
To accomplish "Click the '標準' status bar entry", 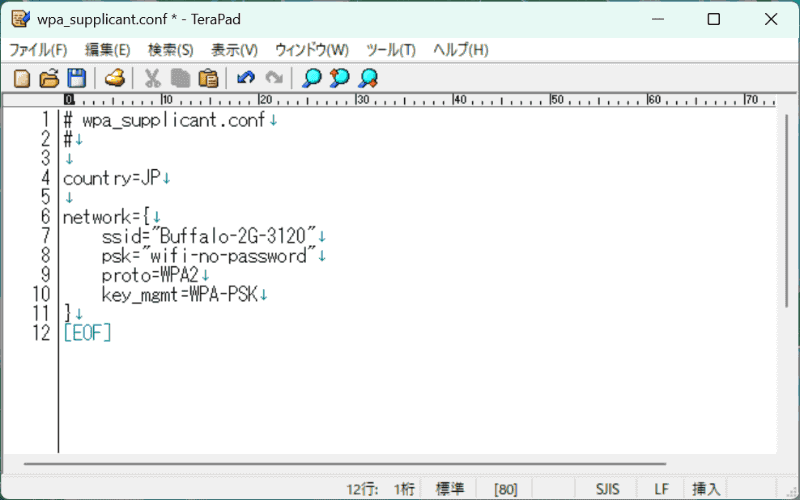I will 449,489.
